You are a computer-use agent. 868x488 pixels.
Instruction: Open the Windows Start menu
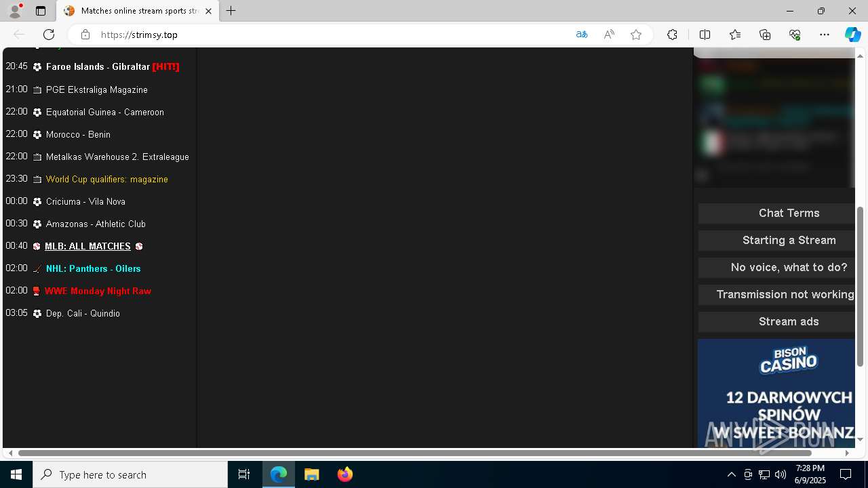pos(16,474)
